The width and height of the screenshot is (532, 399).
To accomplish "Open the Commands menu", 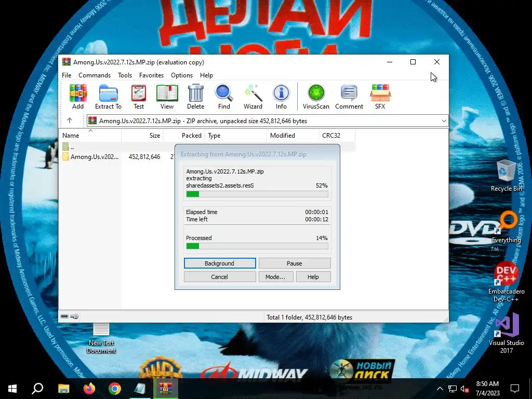I will click(x=95, y=75).
